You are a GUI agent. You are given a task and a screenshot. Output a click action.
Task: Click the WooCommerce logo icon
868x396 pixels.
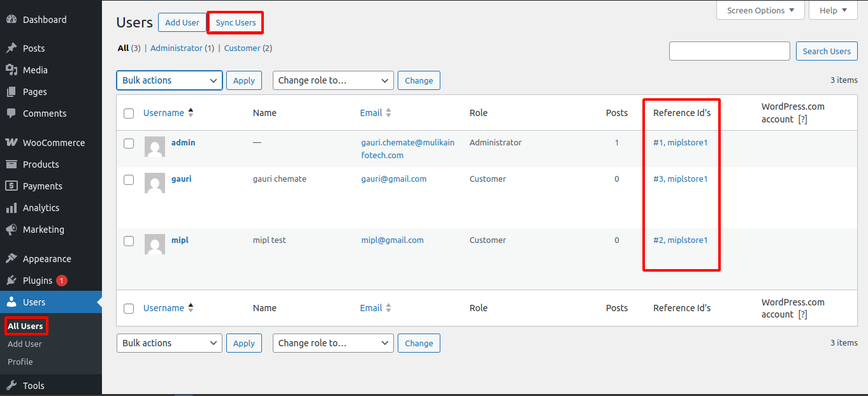[11, 143]
